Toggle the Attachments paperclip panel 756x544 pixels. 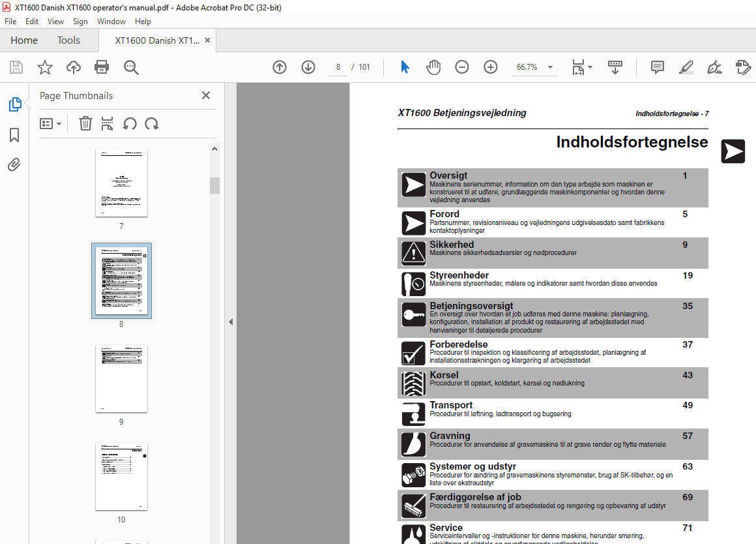pos(14,165)
